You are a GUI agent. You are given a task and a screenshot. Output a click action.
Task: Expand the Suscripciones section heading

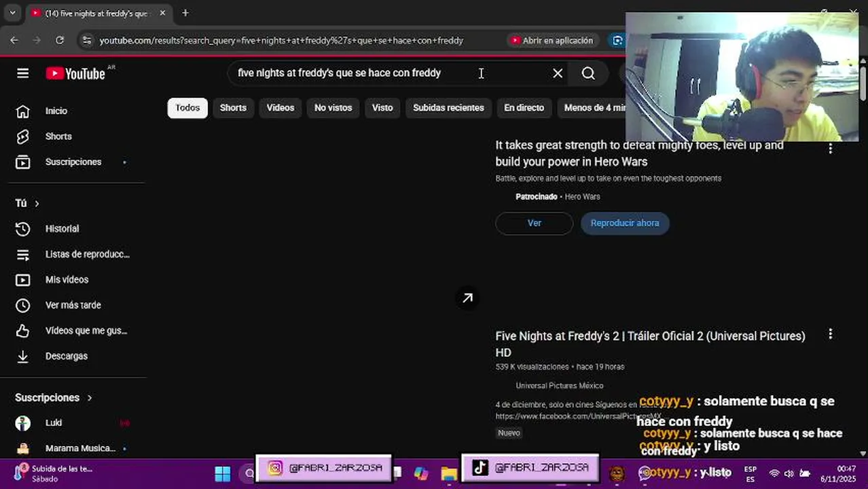pyautogui.click(x=54, y=397)
